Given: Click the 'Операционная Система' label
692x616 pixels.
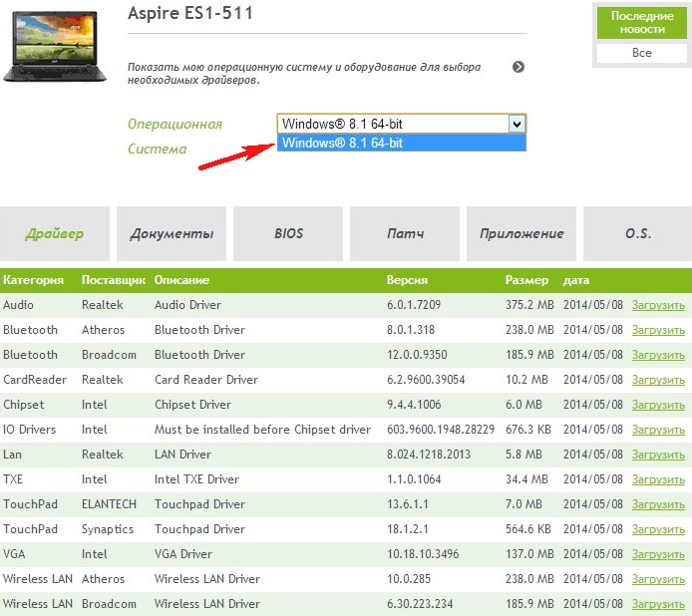Looking at the screenshot, I should (x=174, y=137).
